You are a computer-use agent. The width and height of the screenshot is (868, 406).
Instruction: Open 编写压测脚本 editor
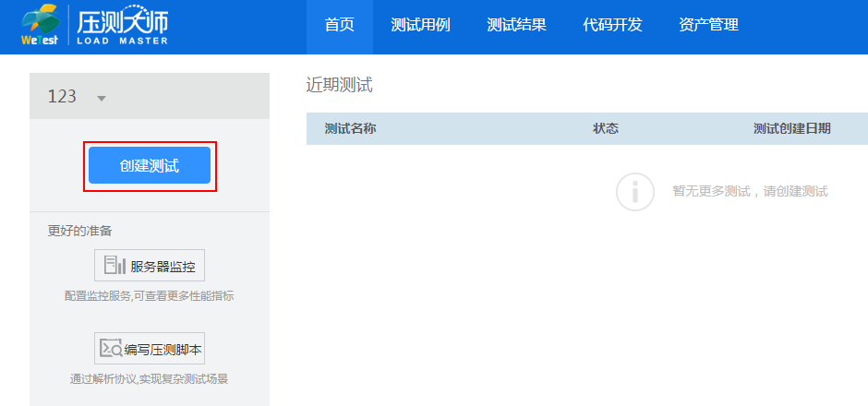(x=150, y=349)
